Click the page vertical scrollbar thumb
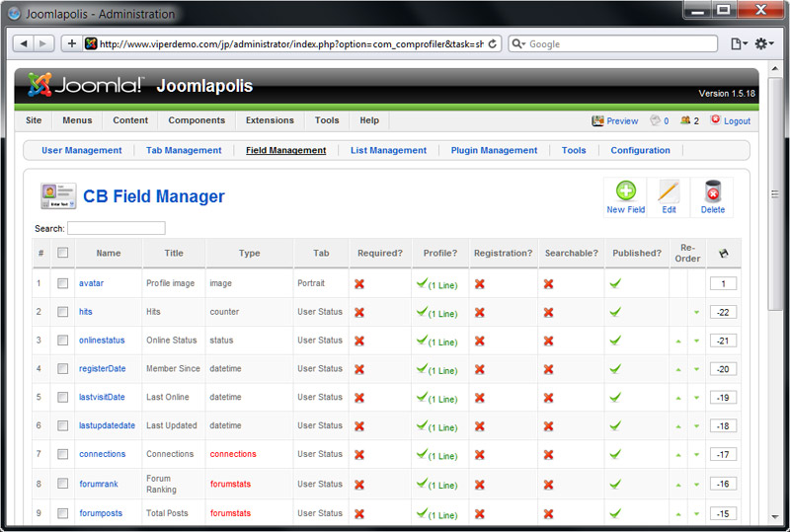This screenshot has width=790, height=532. (x=775, y=194)
